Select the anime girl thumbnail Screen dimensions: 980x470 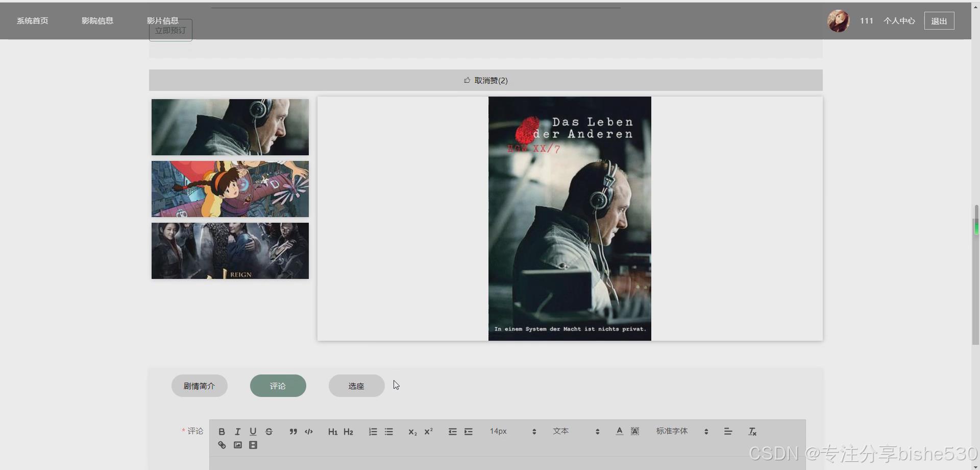point(230,189)
